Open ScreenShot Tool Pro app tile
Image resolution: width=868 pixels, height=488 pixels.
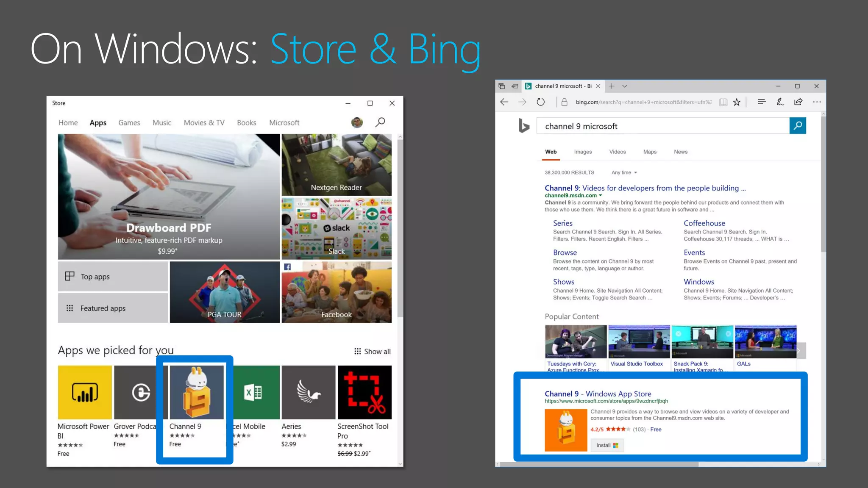click(364, 392)
